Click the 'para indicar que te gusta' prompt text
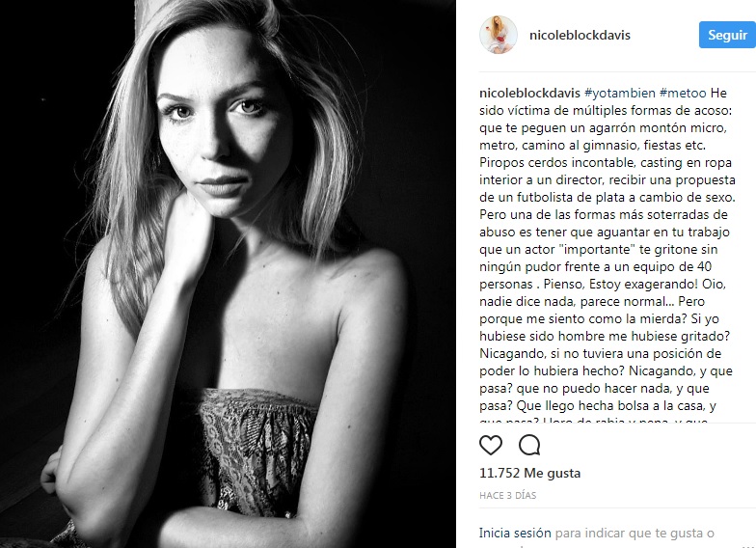756x548 pixels. tap(634, 533)
